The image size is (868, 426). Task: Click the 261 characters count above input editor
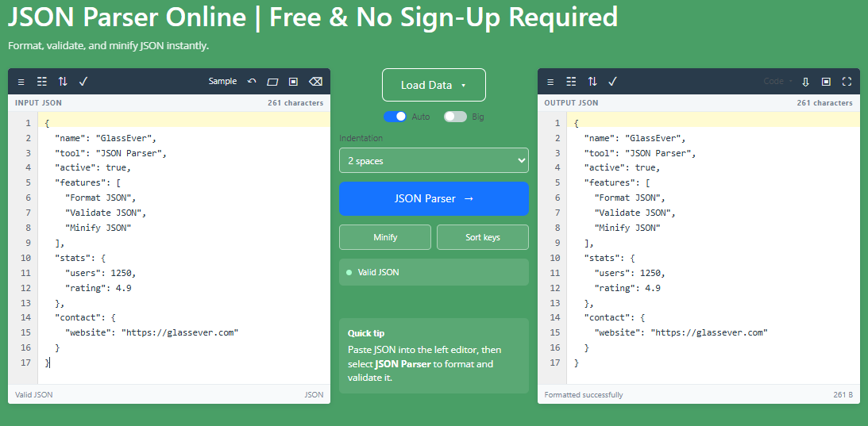[x=295, y=103]
